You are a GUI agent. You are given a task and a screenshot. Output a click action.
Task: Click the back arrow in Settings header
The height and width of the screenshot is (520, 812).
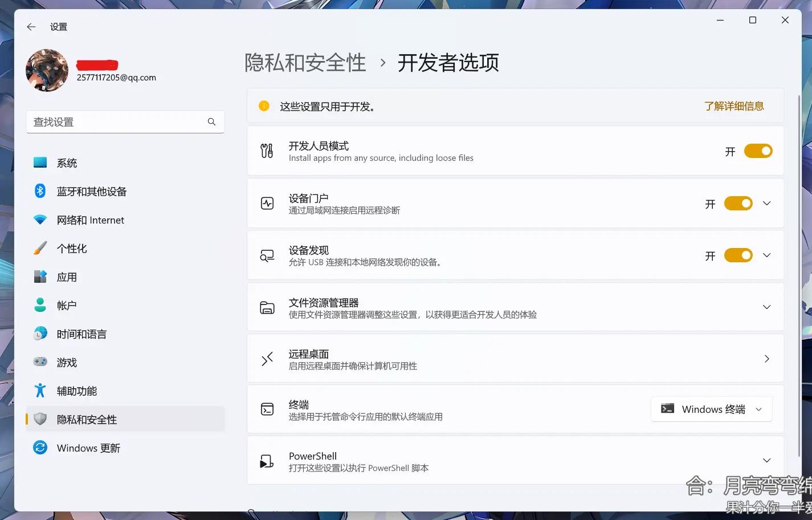(x=31, y=27)
